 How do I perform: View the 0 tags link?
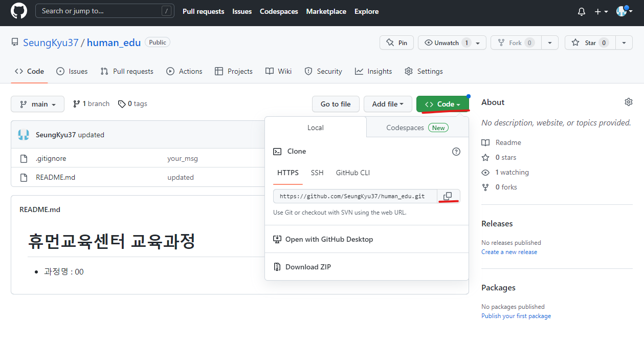[x=132, y=104]
